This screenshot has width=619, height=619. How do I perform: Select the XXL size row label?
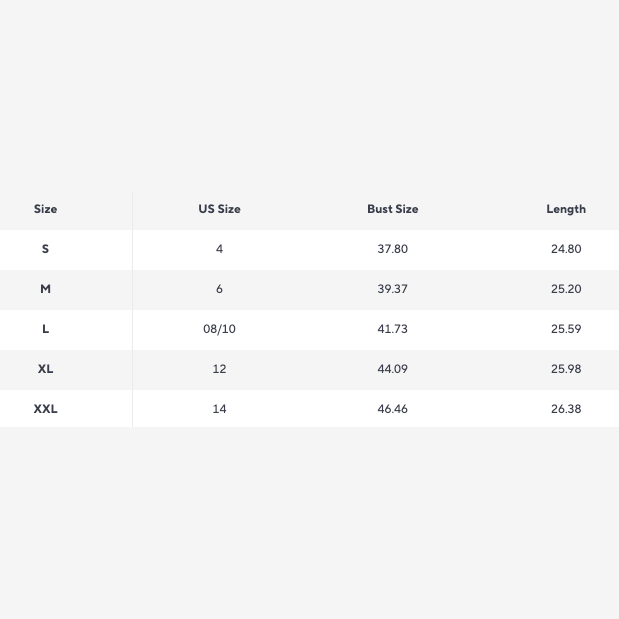click(45, 409)
